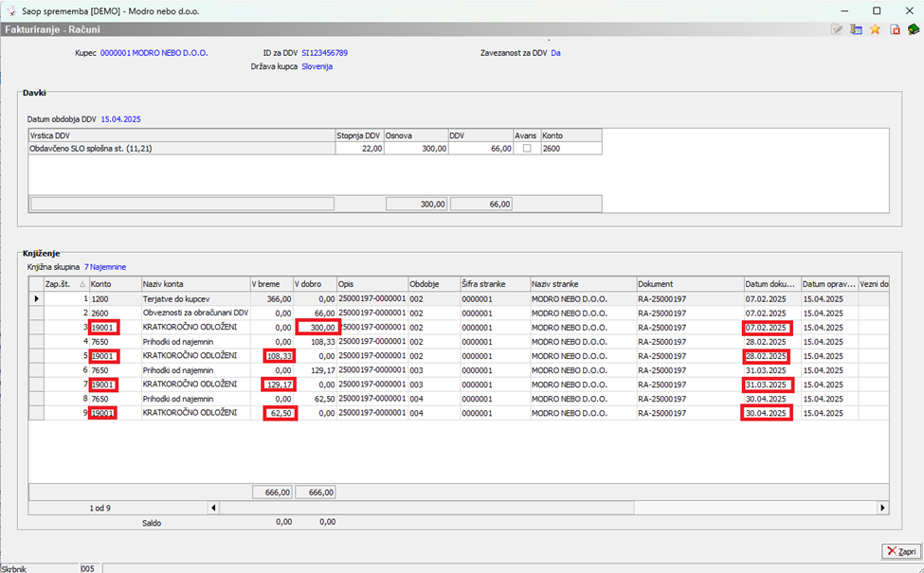Image resolution: width=924 pixels, height=573 pixels.
Task: Click the horizontal scrollbar right arrow
Action: click(883, 508)
